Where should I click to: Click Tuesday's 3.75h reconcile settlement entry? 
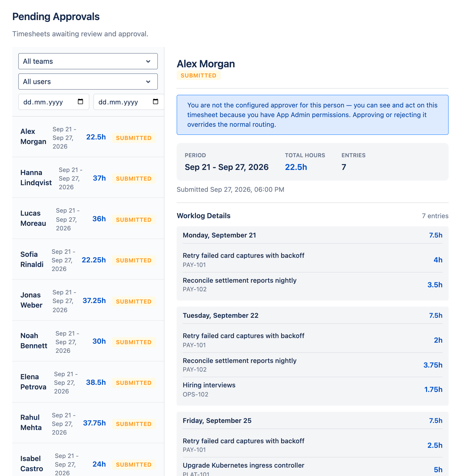click(x=313, y=365)
